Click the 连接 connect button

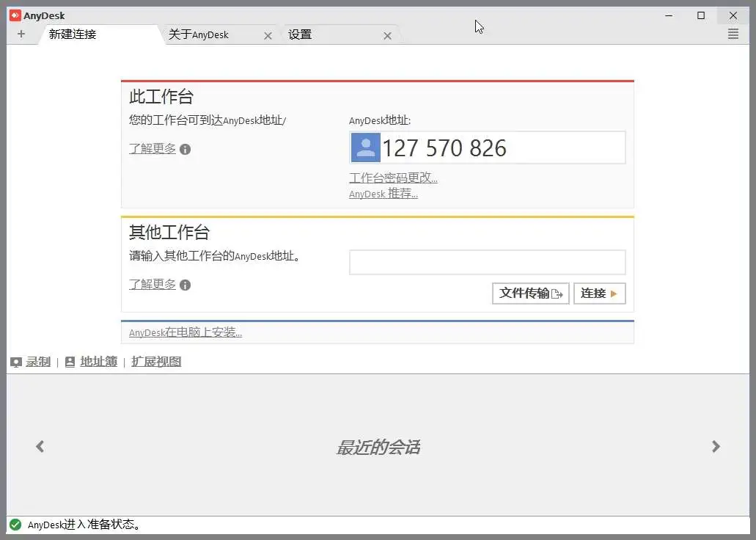[x=599, y=293]
